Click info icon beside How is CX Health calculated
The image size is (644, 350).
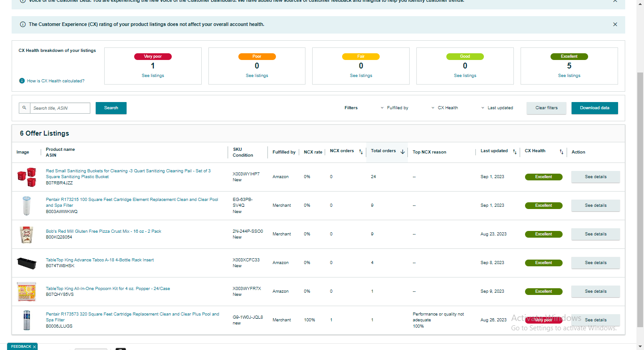[21, 81]
